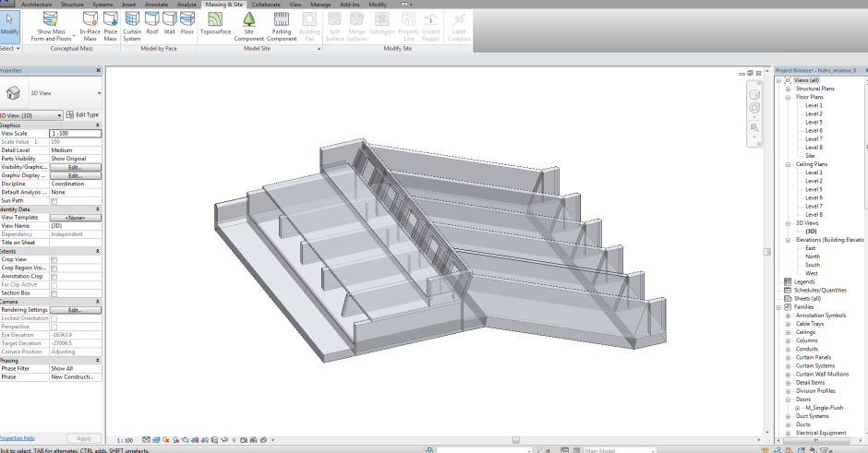Image resolution: width=868 pixels, height=453 pixels.
Task: Click the Graded Region tool
Action: click(x=430, y=26)
